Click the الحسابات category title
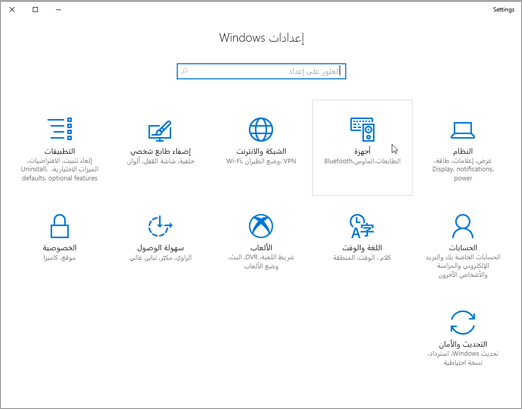 coord(463,248)
